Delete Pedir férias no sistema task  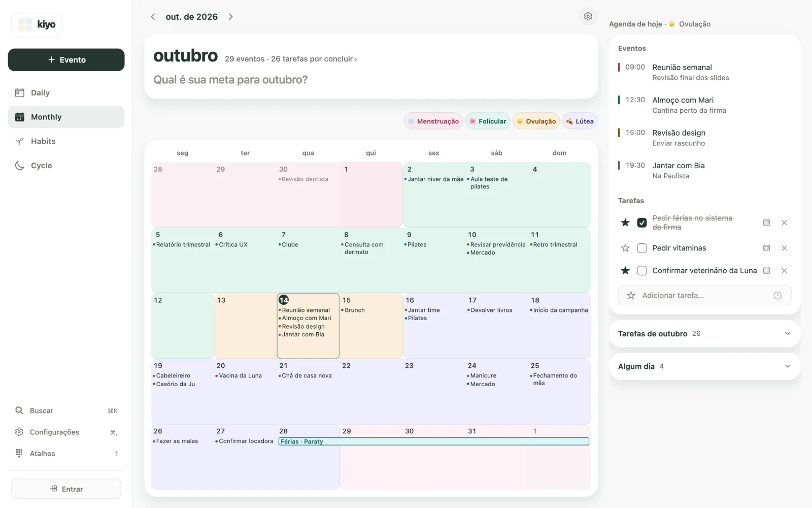point(784,223)
